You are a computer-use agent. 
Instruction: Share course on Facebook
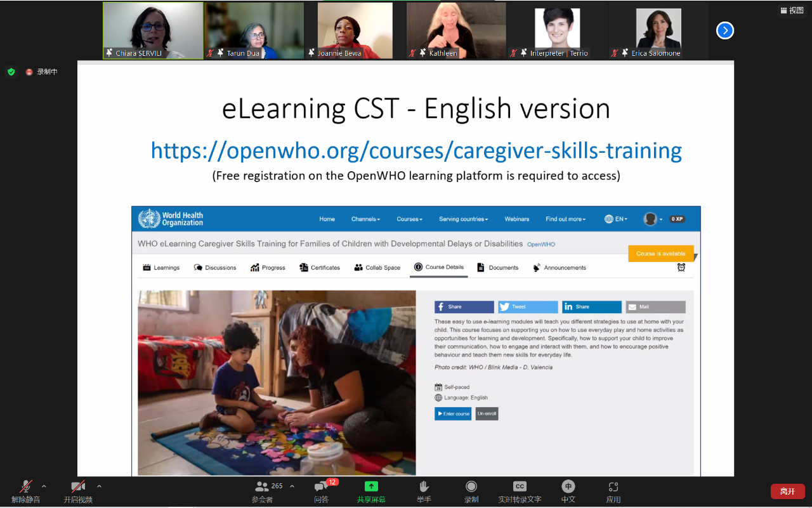pyautogui.click(x=464, y=307)
